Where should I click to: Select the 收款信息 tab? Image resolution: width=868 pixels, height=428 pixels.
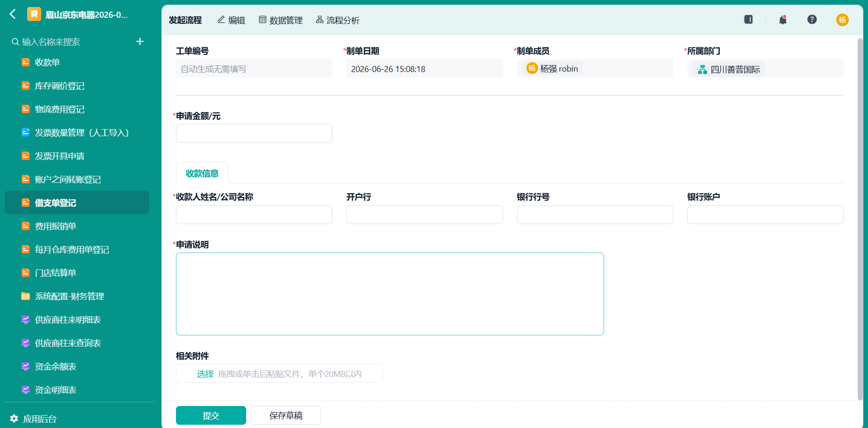202,173
